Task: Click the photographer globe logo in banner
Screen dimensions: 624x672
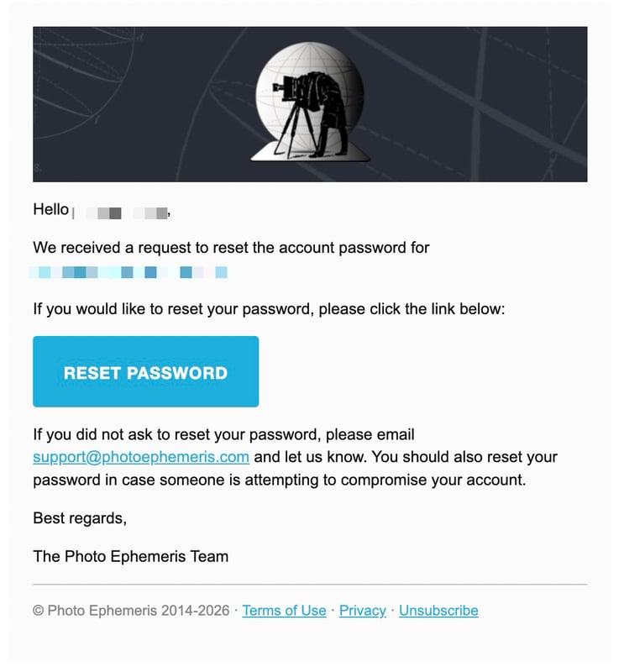Action: pyautogui.click(x=310, y=102)
